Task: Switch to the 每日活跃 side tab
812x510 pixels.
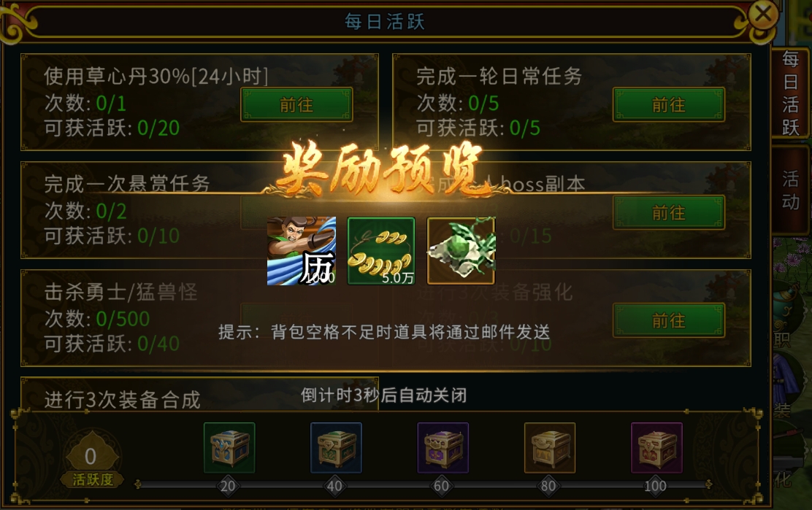Action: pyautogui.click(x=790, y=93)
